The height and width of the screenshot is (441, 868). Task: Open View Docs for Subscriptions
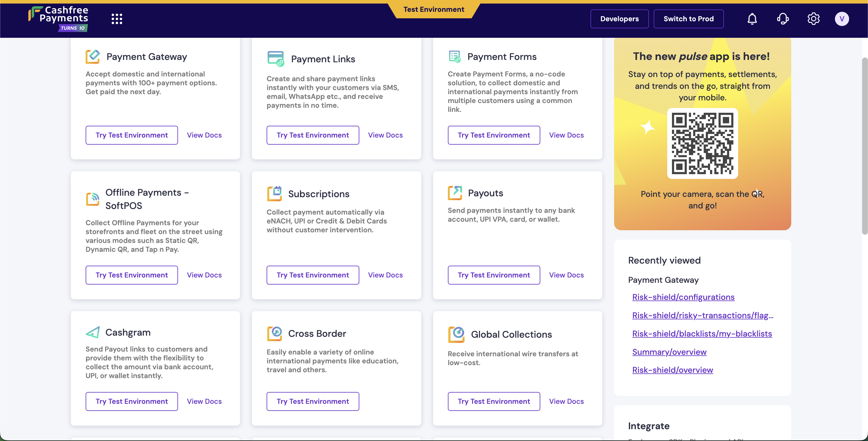click(385, 275)
